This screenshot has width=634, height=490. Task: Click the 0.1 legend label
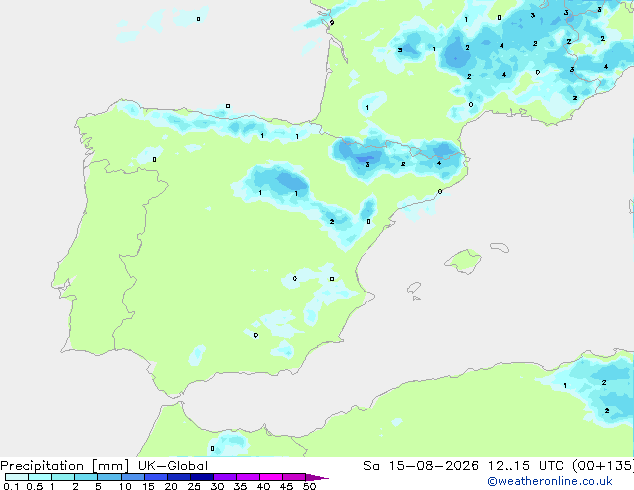[11, 486]
